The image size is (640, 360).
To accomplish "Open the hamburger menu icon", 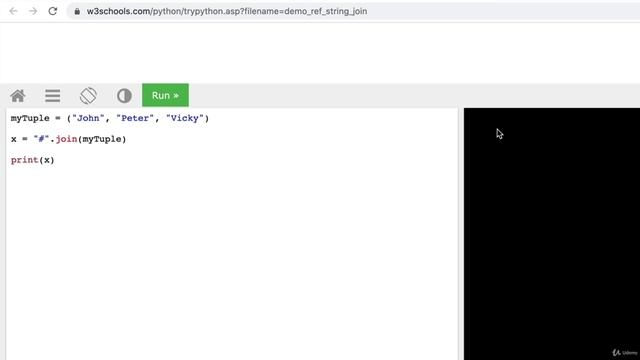I will coord(53,96).
